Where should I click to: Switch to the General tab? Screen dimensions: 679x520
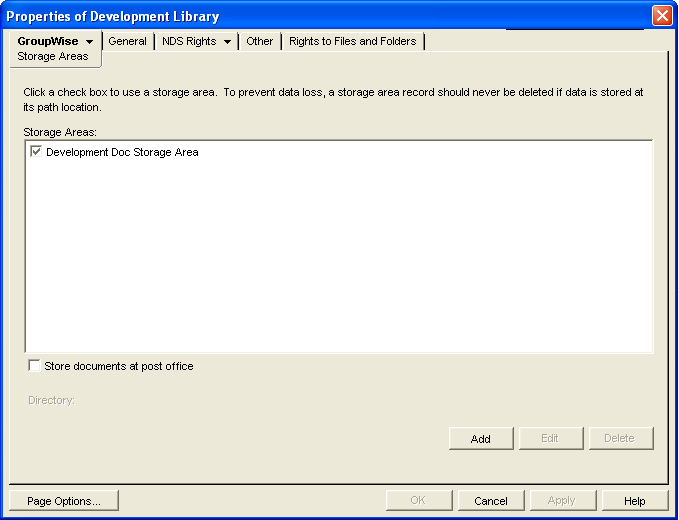point(127,41)
